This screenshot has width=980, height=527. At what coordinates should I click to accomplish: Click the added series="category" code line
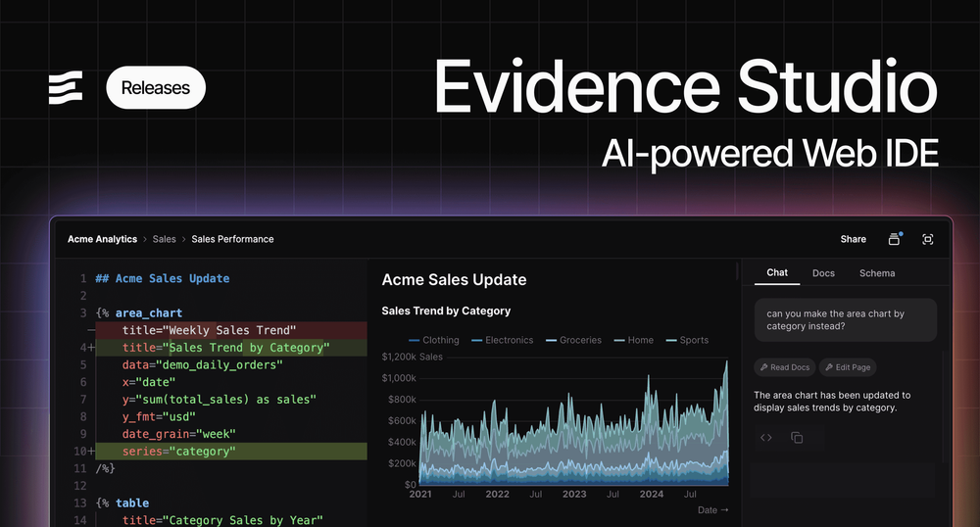pos(178,452)
